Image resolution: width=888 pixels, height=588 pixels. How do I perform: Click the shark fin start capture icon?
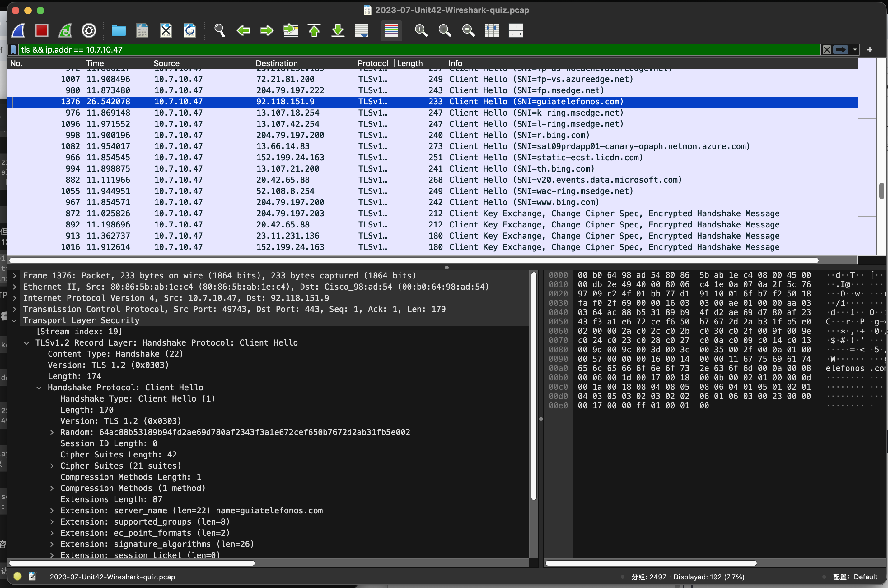[x=18, y=30]
